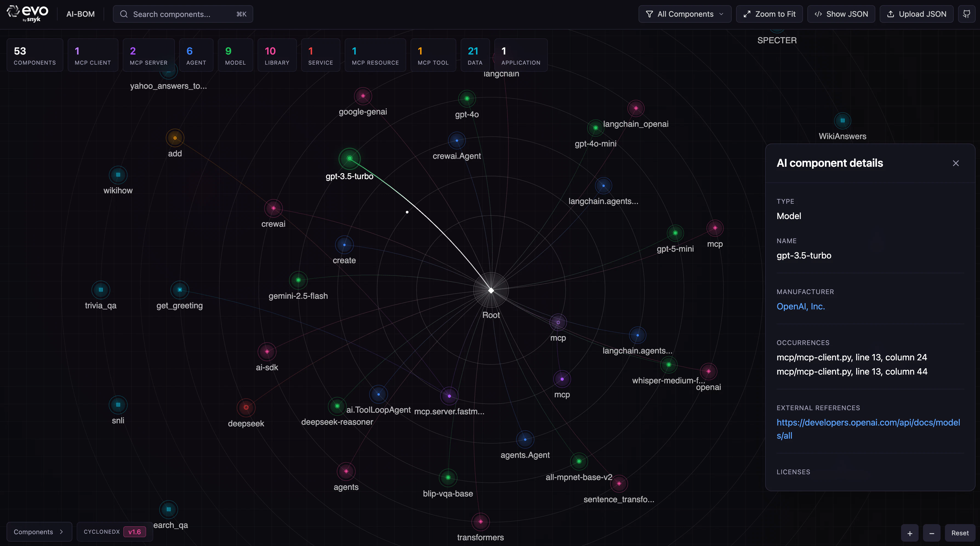Select the blip-vqa-base model node
The image size is (980, 546).
coord(448,478)
